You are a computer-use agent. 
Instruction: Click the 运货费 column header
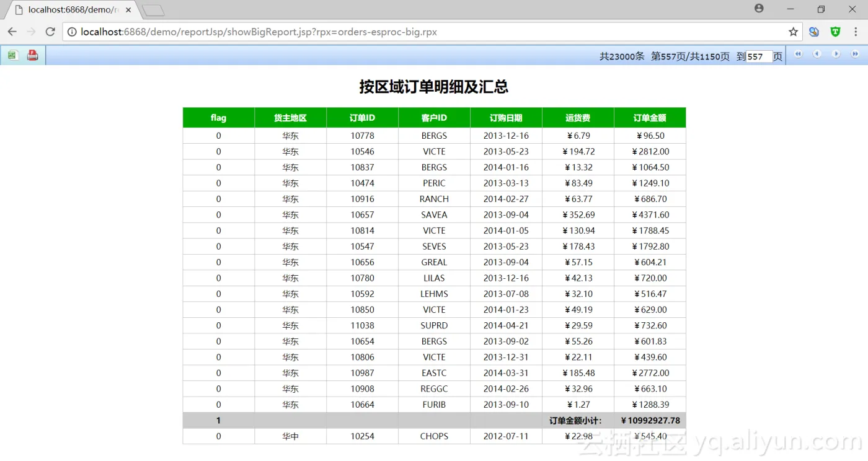pyautogui.click(x=578, y=118)
